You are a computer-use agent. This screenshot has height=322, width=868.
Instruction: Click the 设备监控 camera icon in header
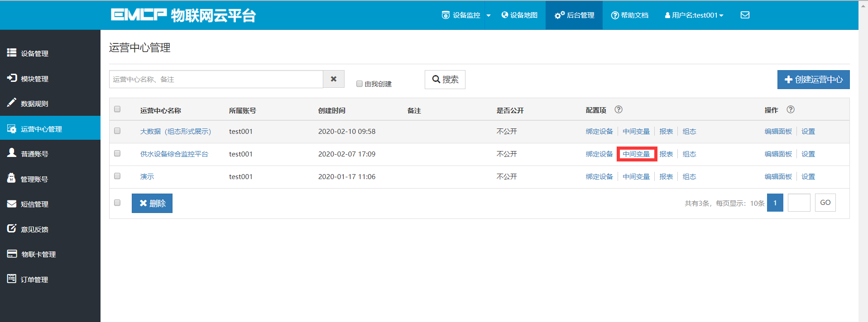[446, 15]
